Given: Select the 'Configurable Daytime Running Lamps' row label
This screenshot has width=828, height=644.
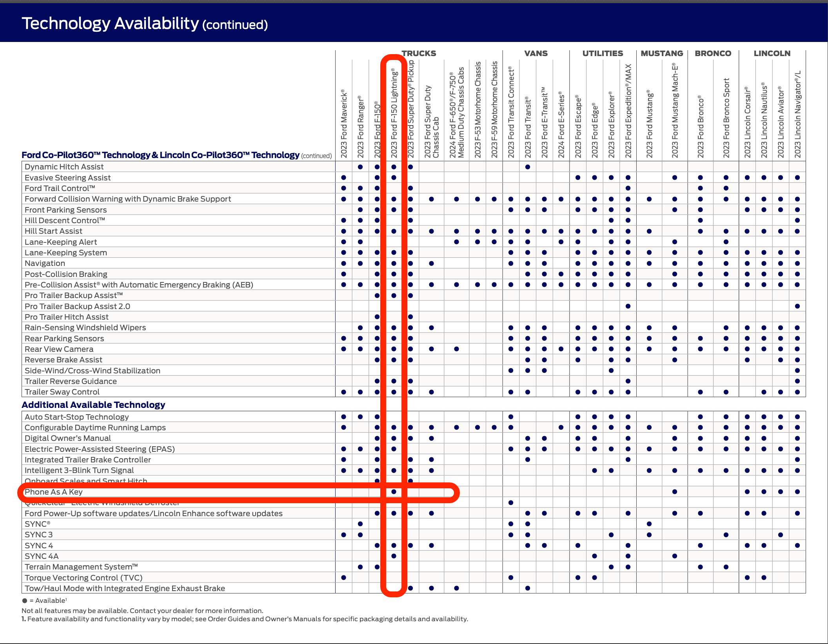Looking at the screenshot, I should (95, 428).
